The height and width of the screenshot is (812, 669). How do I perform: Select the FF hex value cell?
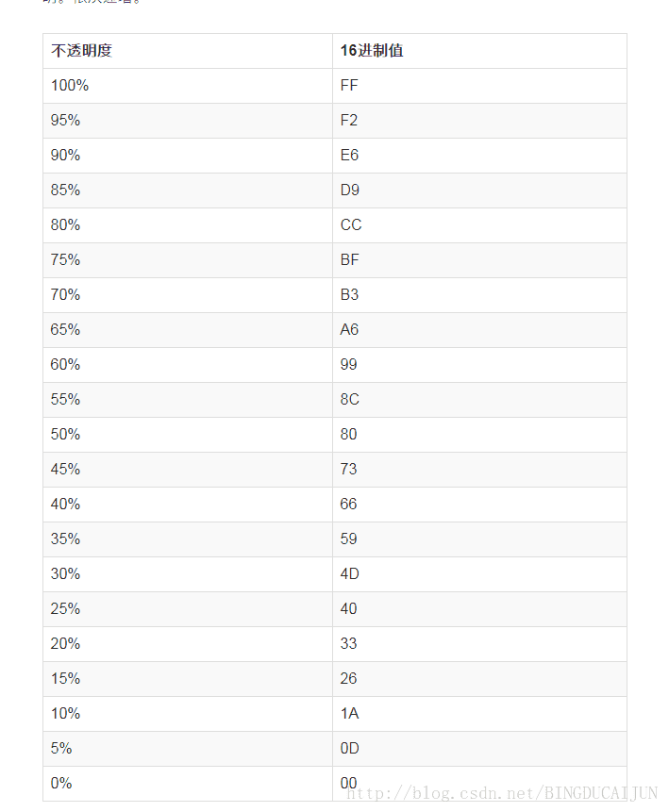479,86
